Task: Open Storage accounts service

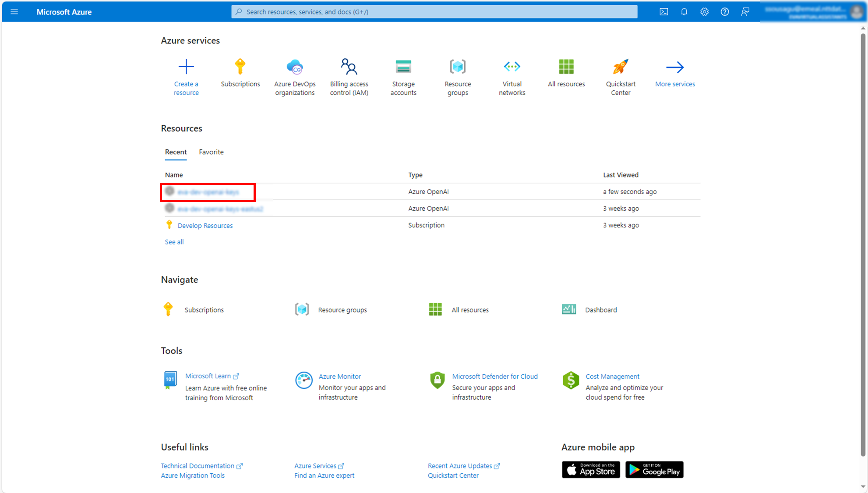Action: 403,77
